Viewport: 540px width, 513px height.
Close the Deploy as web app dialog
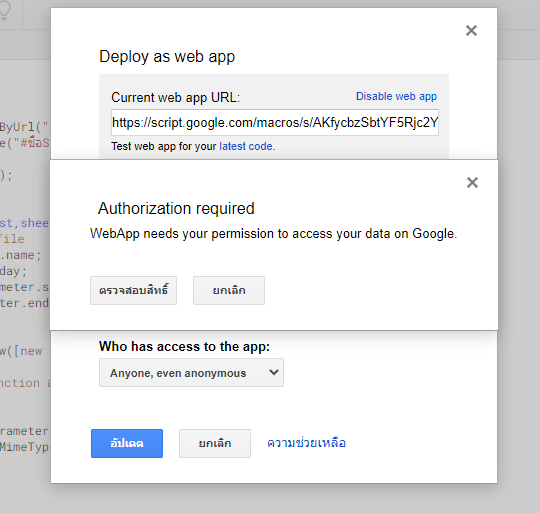(x=471, y=31)
